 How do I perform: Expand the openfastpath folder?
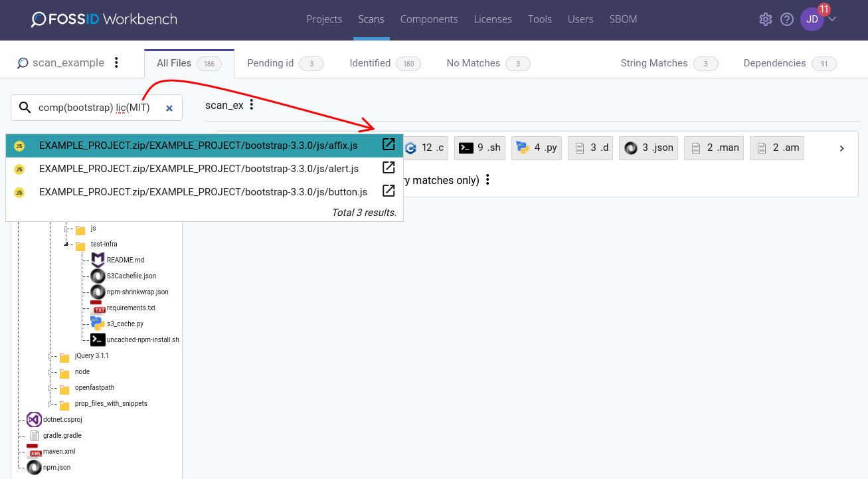click(x=50, y=388)
